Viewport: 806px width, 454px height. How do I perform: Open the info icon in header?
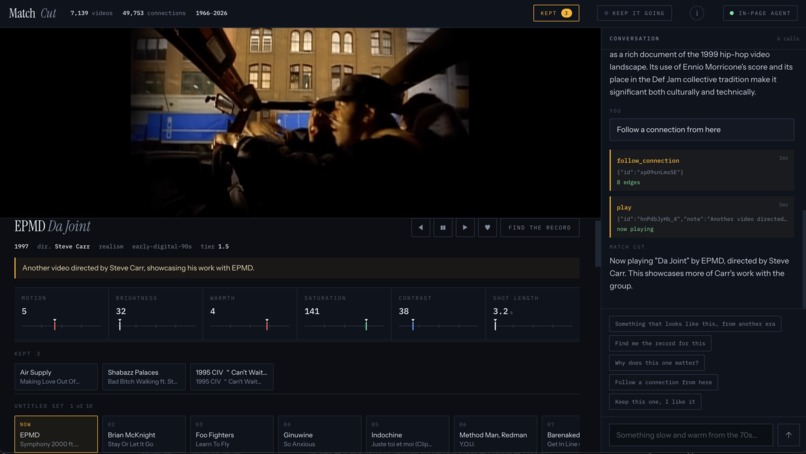coord(697,13)
